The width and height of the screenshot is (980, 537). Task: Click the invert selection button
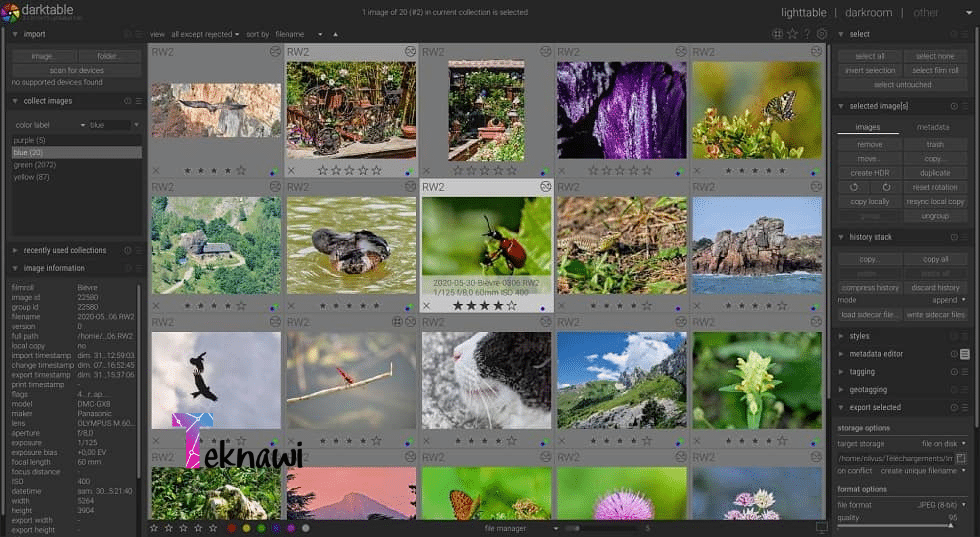tap(869, 71)
